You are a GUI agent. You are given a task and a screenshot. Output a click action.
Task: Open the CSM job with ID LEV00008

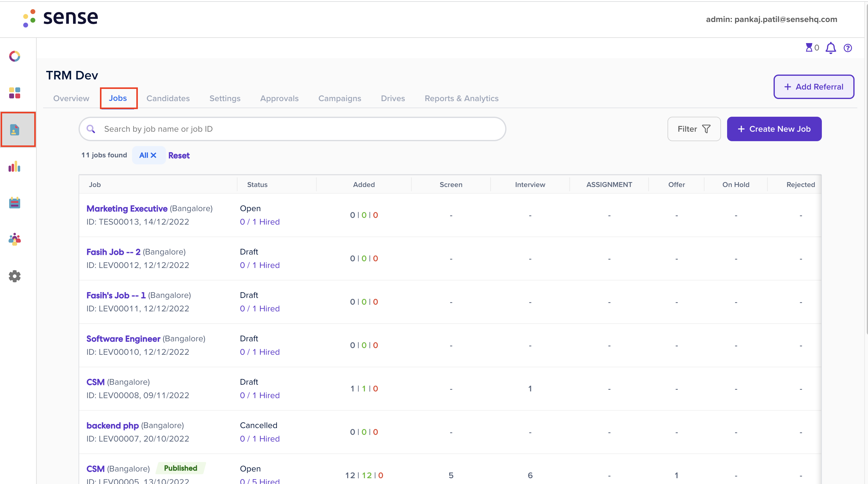point(96,382)
